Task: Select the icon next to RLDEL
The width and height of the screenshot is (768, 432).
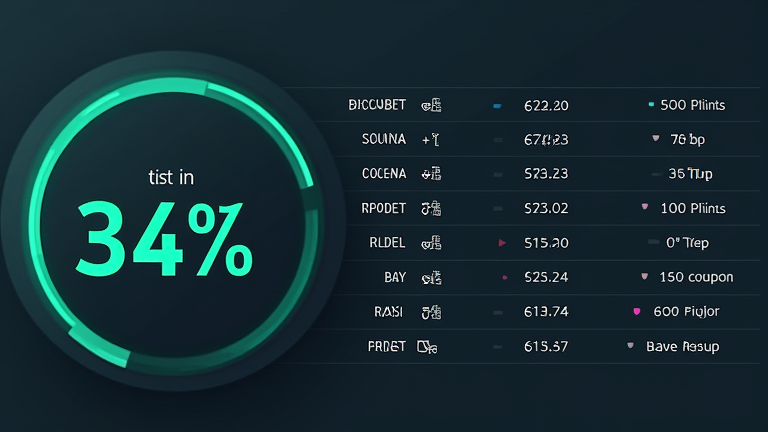Action: click(x=431, y=243)
